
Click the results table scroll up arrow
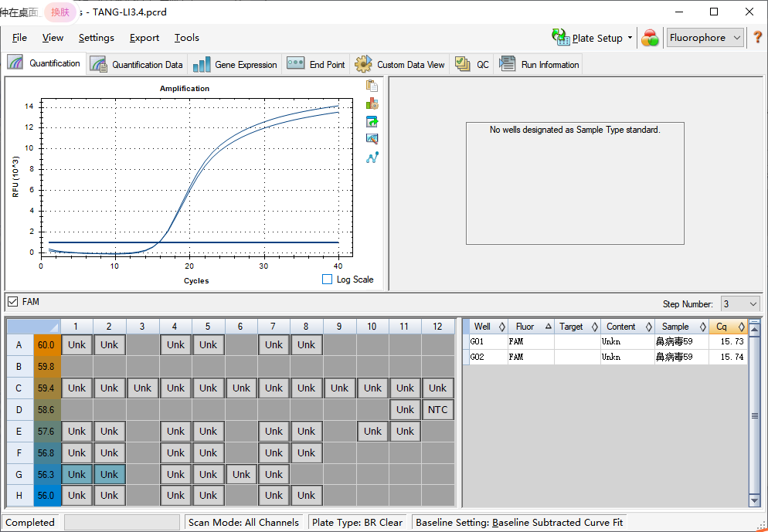(754, 330)
